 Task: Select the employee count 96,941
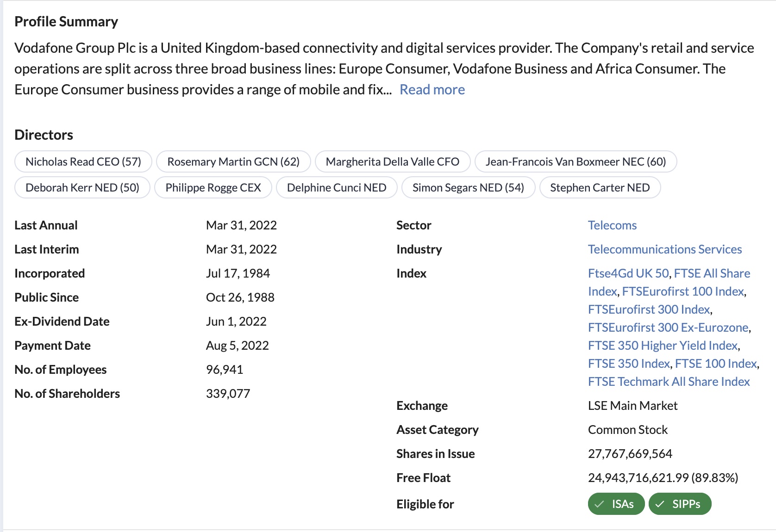225,370
